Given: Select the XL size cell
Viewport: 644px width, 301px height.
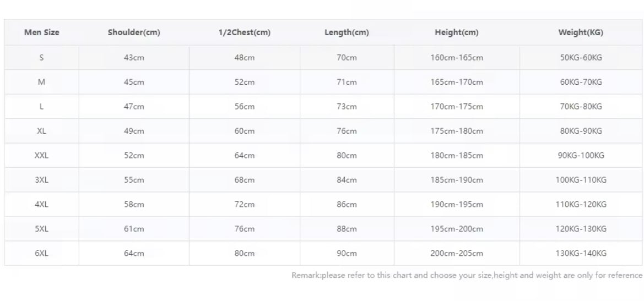Looking at the screenshot, I should point(41,131).
